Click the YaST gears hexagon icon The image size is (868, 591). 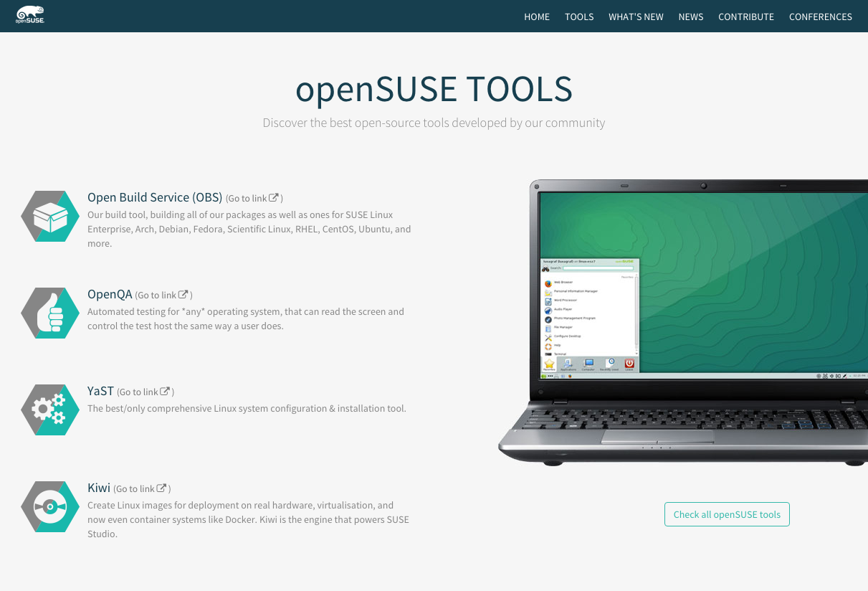pos(50,410)
